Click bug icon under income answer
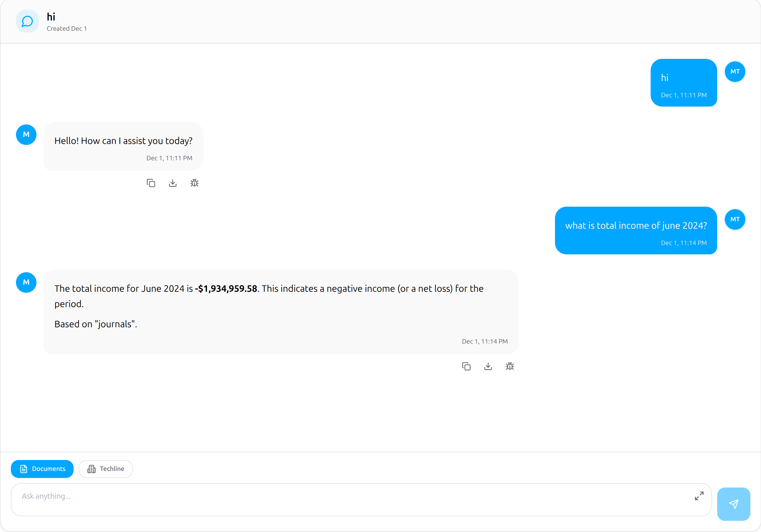This screenshot has height=532, width=761. tap(510, 366)
